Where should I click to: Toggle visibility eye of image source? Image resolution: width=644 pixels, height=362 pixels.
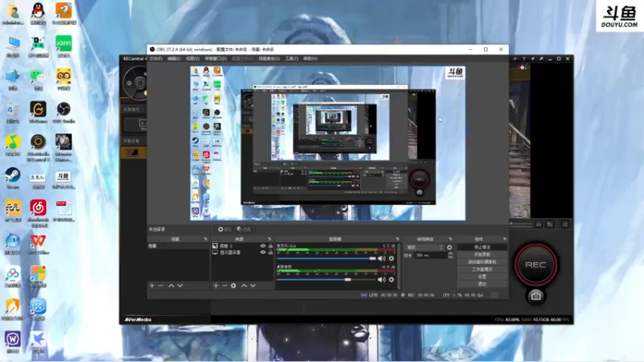point(263,246)
